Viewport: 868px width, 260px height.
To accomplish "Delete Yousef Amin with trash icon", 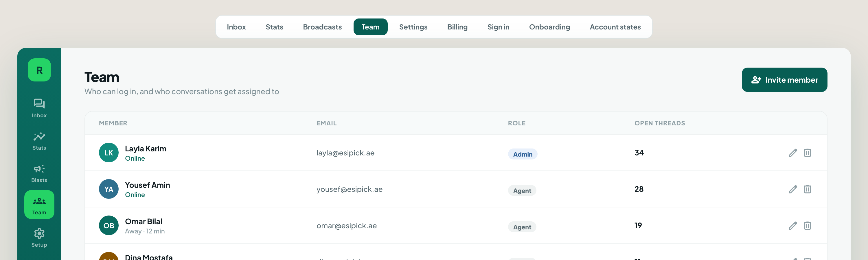I will pyautogui.click(x=807, y=189).
